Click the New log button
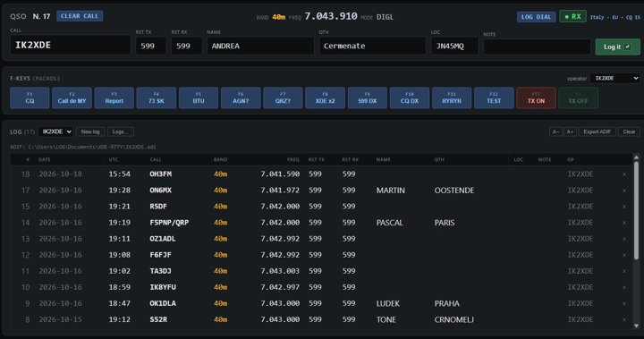Screen dimensions: 644x339 click(x=90, y=131)
